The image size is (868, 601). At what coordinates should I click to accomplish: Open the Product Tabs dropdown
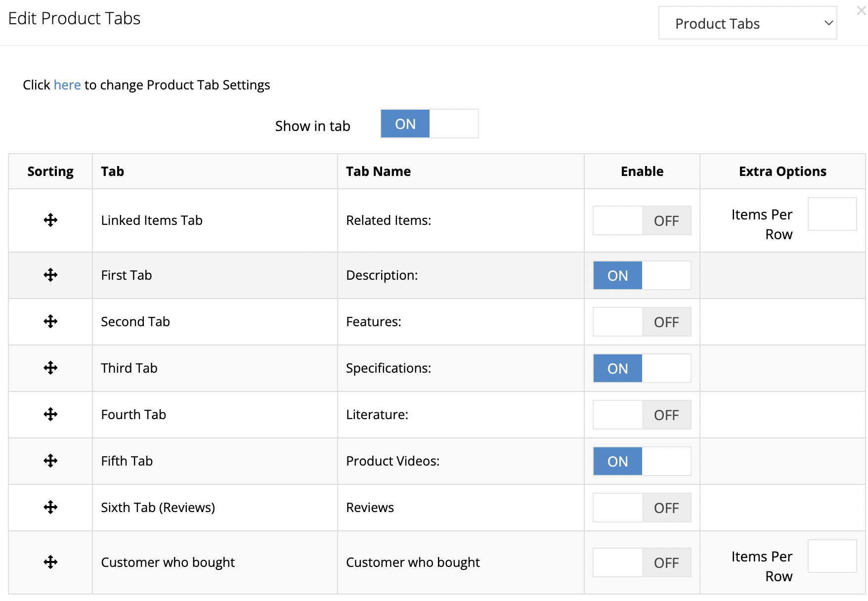pyautogui.click(x=747, y=23)
